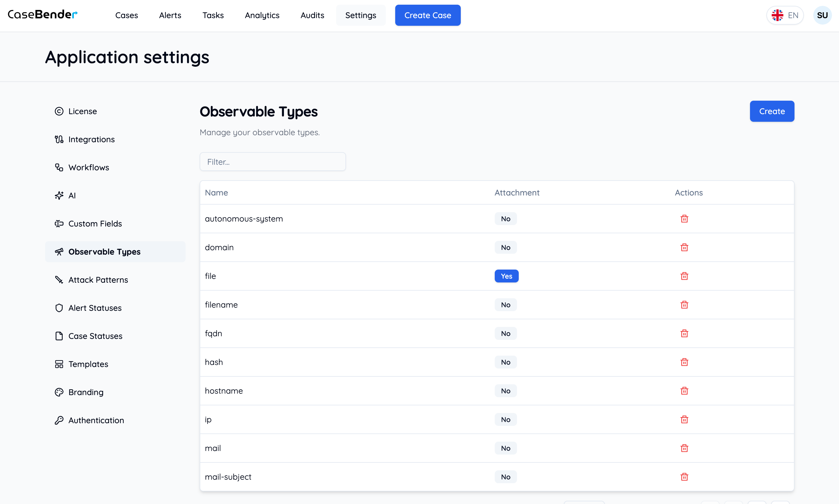Screen dimensions: 839x504
Task: Open the Audits tab
Action: coord(312,15)
